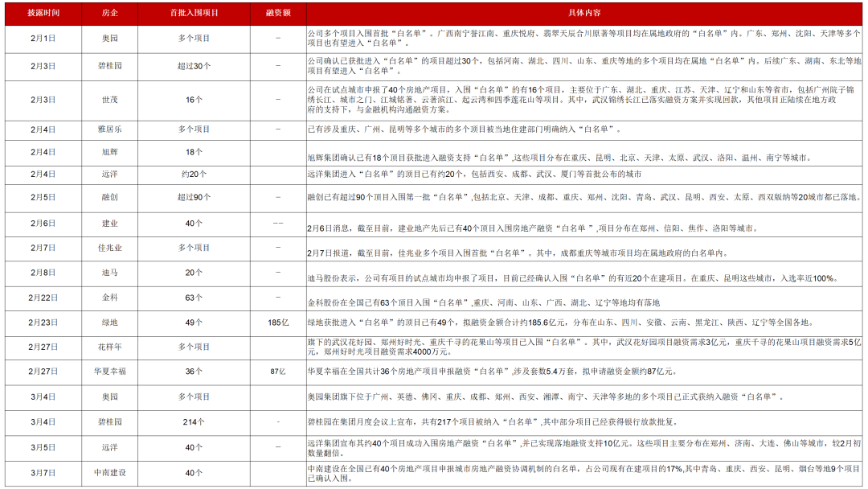Click the 佳兆业 company cell
This screenshot has width=868, height=489.
tap(109, 248)
